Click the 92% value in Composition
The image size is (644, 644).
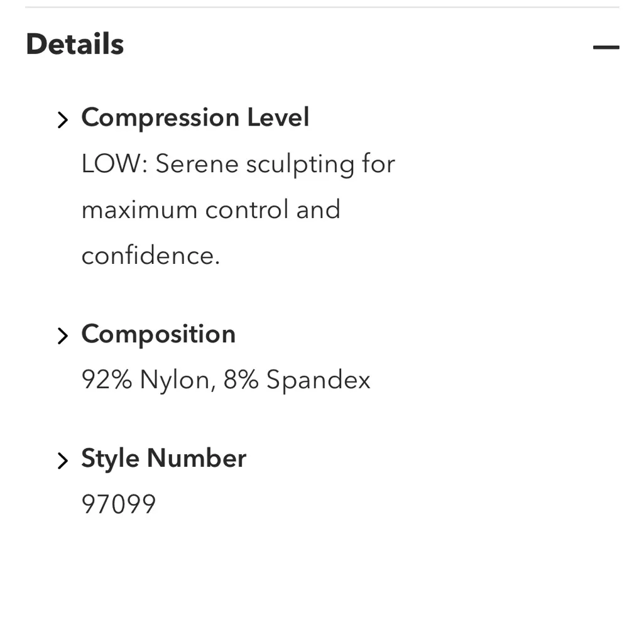(107, 380)
